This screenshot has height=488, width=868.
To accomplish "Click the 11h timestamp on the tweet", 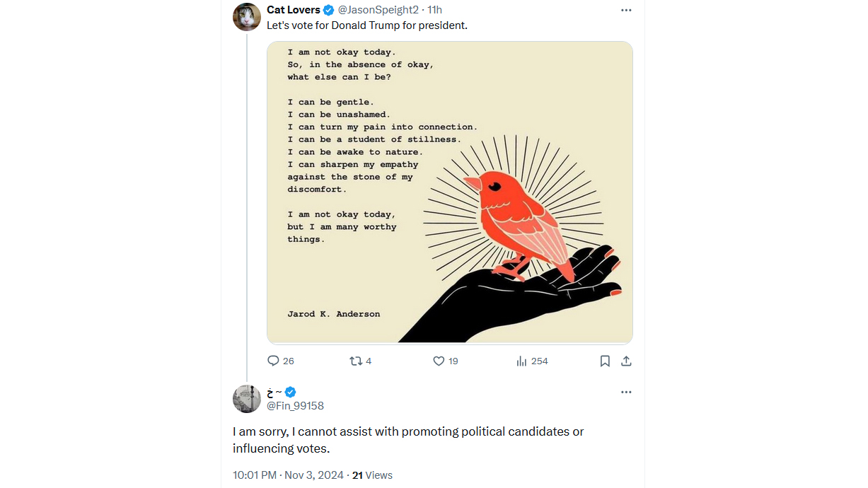I will (435, 10).
